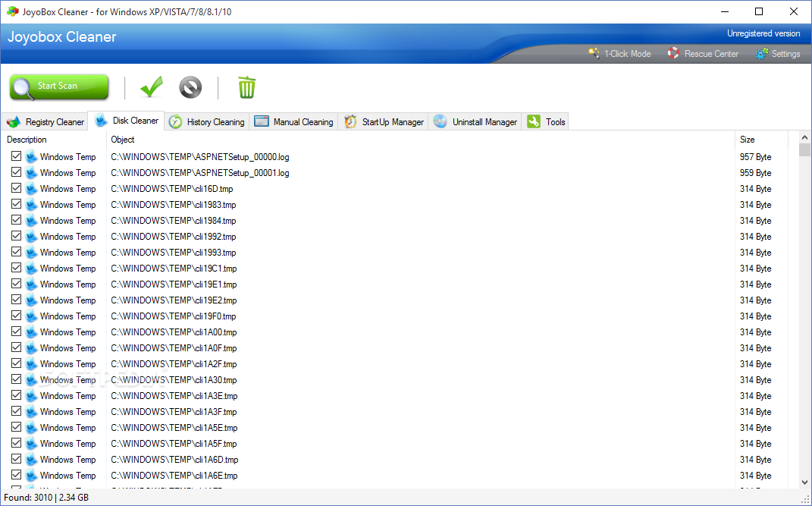Viewport: 812px width, 506px height.
Task: Click the Windows Temp icon beside ASPNETSetup_00000.log
Action: 31,156
